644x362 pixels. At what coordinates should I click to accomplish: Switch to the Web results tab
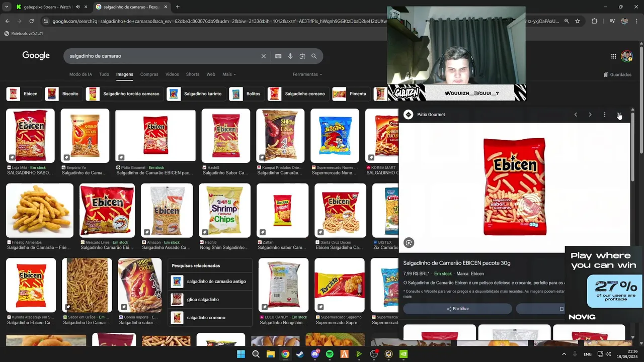tap(211, 74)
